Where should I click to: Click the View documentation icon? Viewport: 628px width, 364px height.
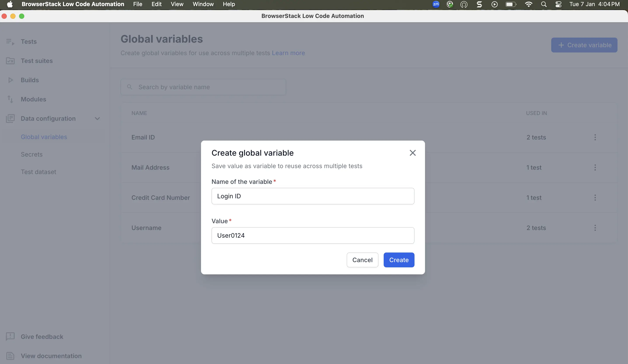10,356
